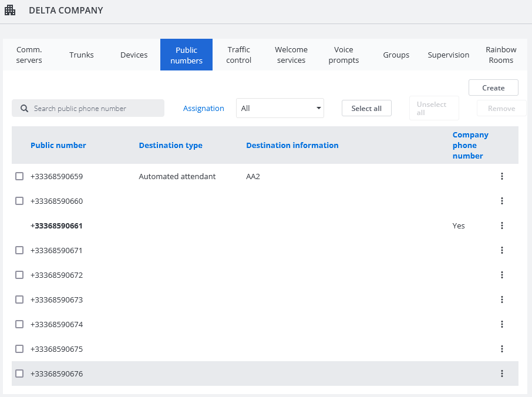Go to Voice prompts tab
532x397 pixels.
pyautogui.click(x=344, y=55)
